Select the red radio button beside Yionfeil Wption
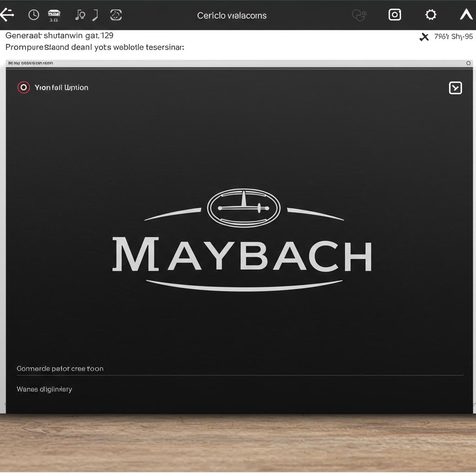 click(23, 87)
